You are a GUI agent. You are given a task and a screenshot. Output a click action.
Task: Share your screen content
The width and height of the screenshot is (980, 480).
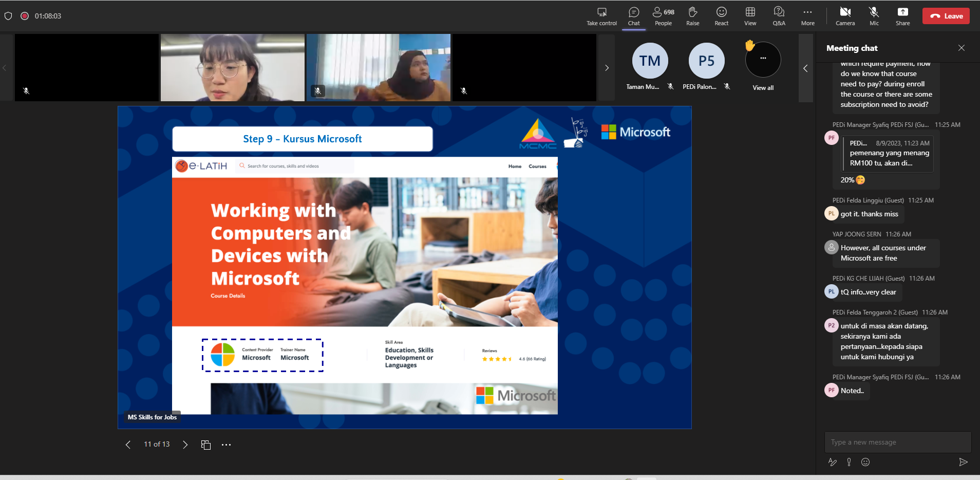(902, 16)
